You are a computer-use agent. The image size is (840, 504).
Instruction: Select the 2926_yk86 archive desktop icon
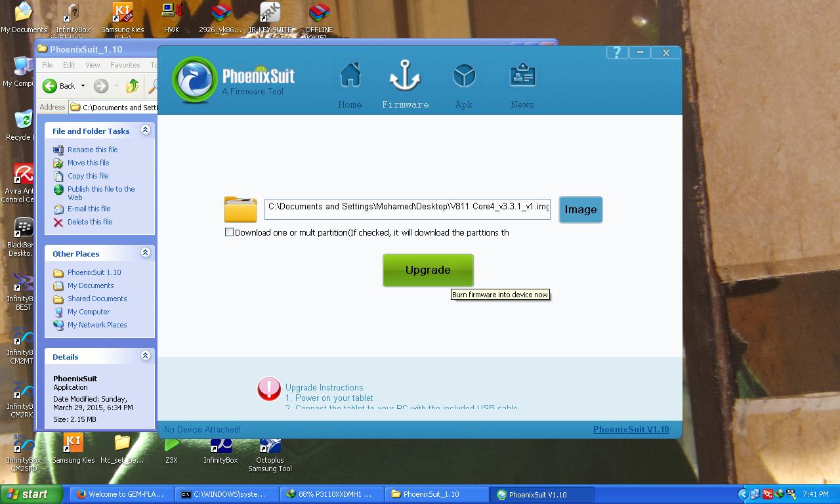tap(220, 18)
